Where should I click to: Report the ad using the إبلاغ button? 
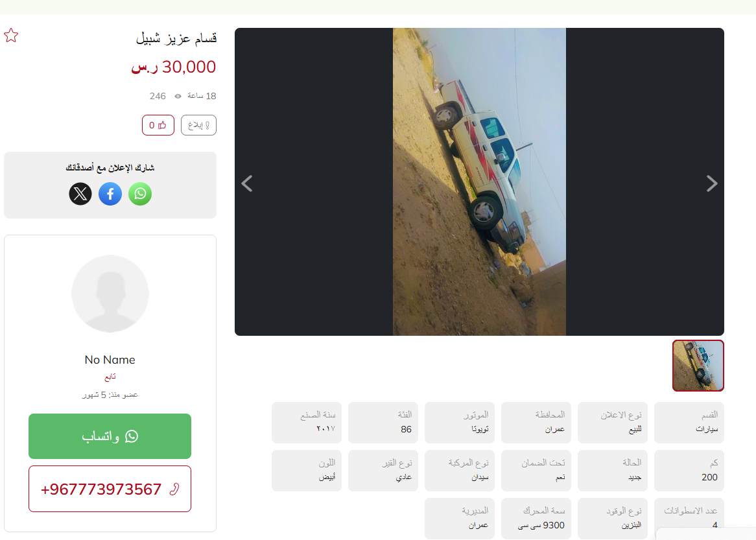[198, 125]
